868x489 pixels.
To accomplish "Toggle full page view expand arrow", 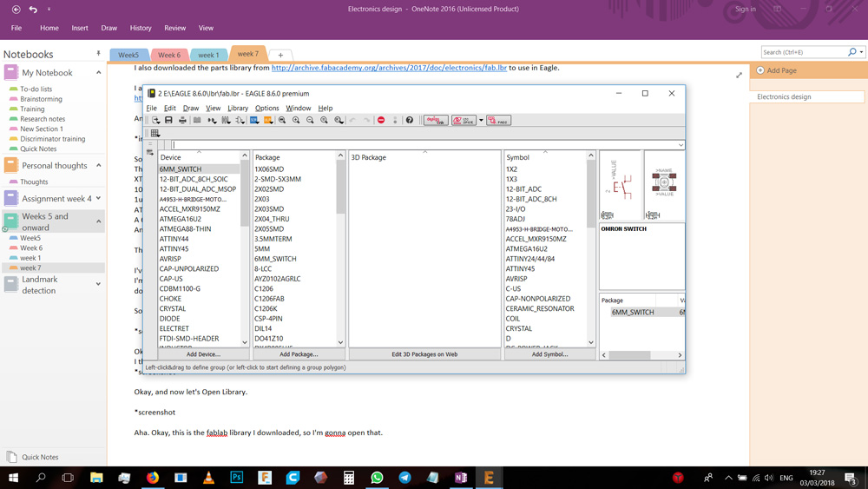I will [x=739, y=75].
